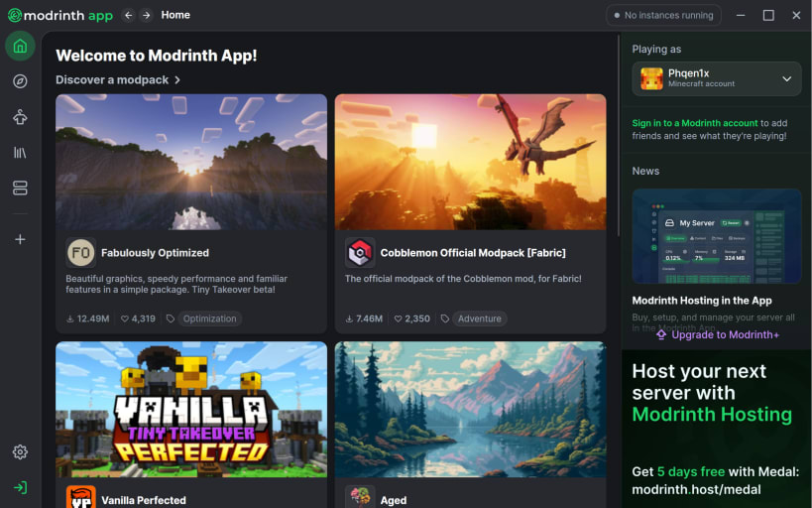Click the tag icon beside Optimization
The image size is (812, 508).
pyautogui.click(x=171, y=318)
